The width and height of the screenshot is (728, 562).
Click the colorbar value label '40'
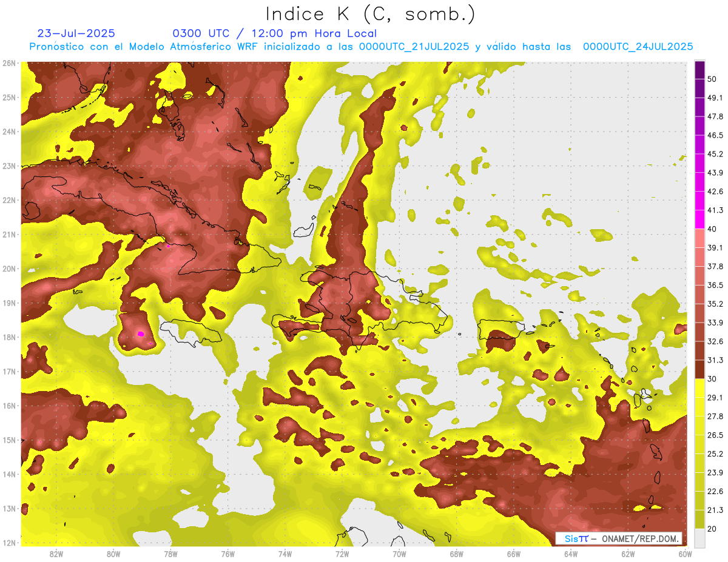point(713,229)
